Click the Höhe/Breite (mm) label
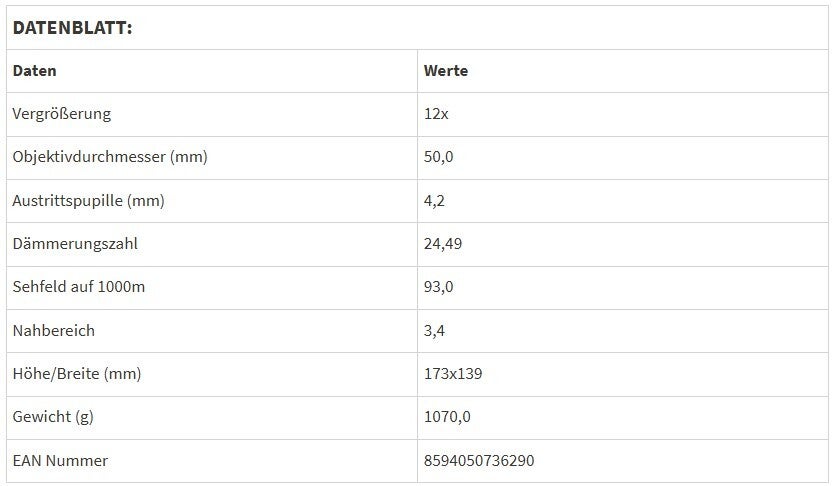832x486 pixels. point(77,374)
